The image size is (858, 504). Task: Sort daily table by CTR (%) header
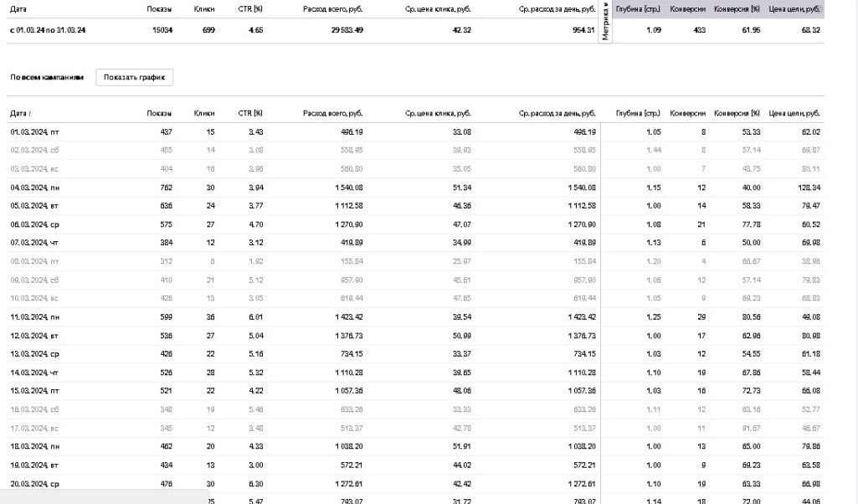[x=250, y=113]
